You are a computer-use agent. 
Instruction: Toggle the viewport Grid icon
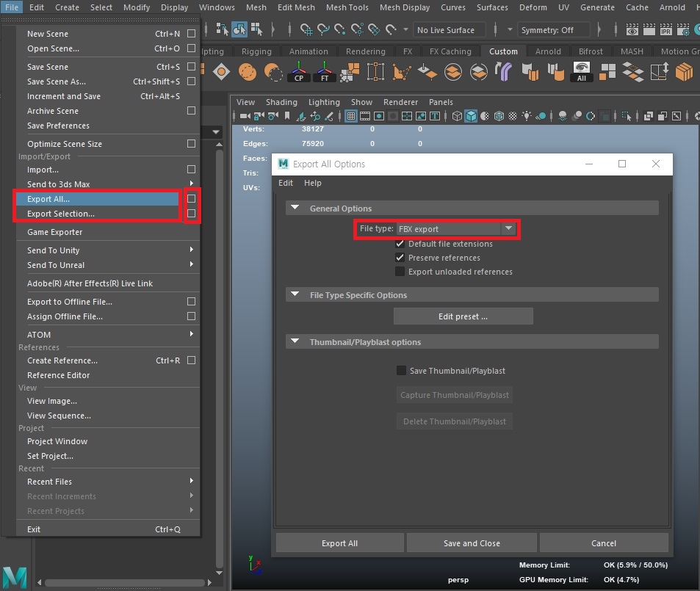pos(351,117)
